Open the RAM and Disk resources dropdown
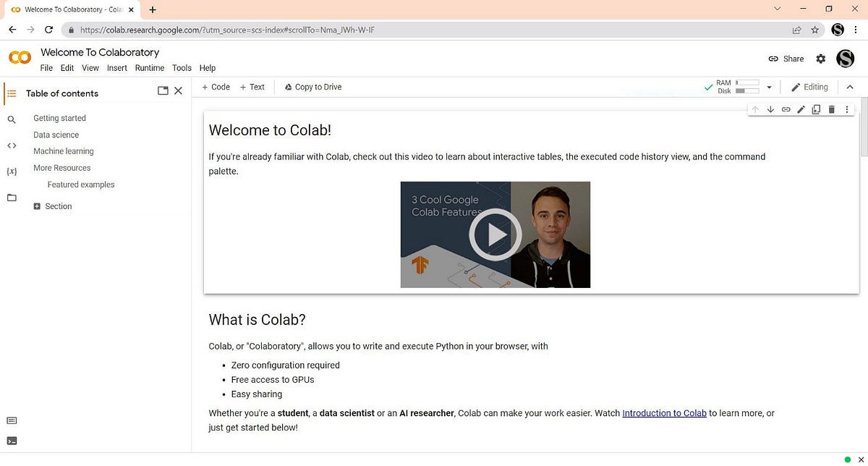The height and width of the screenshot is (466, 868). click(769, 86)
